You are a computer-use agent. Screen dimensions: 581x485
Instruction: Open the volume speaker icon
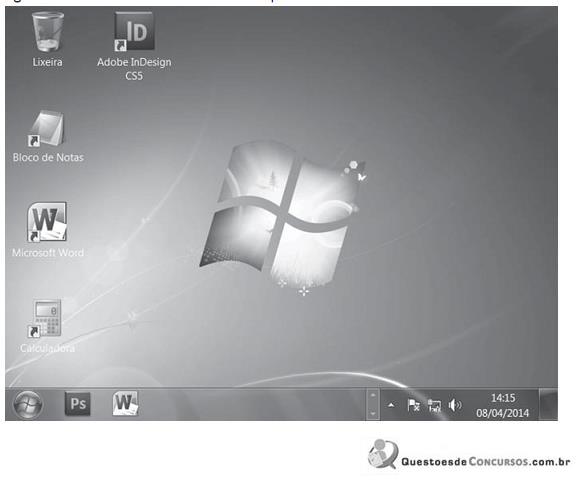coord(455,405)
